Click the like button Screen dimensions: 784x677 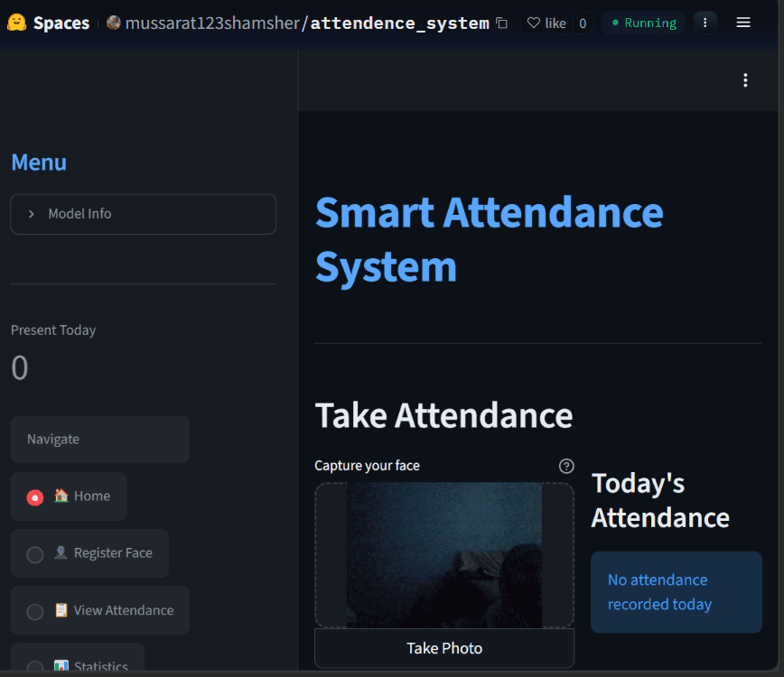tap(546, 23)
